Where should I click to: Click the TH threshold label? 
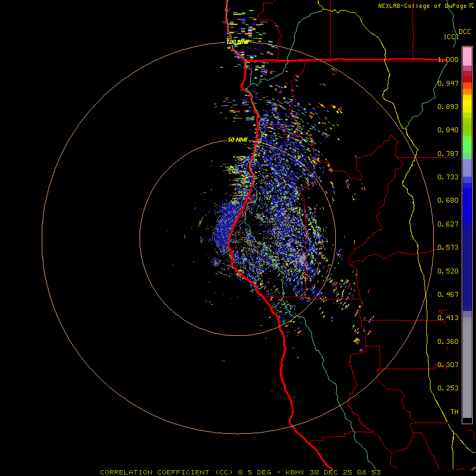[454, 412]
